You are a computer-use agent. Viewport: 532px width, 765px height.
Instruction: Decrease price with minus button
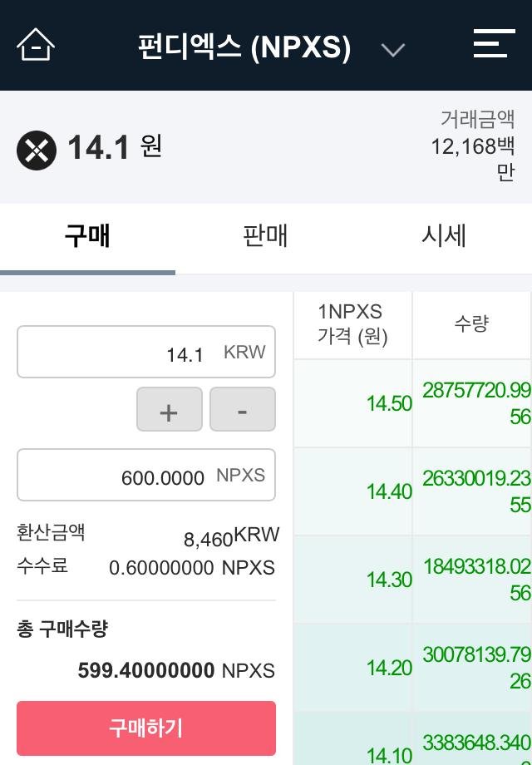tap(242, 410)
